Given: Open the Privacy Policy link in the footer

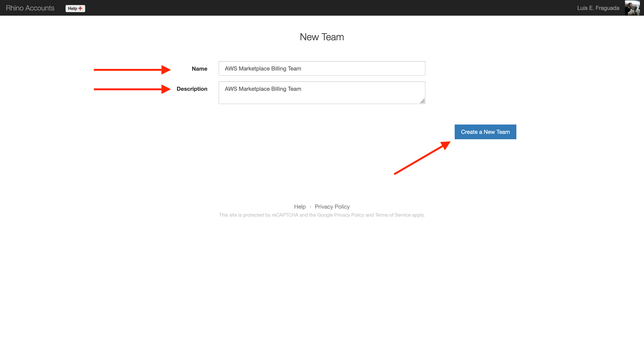Looking at the screenshot, I should (x=332, y=207).
